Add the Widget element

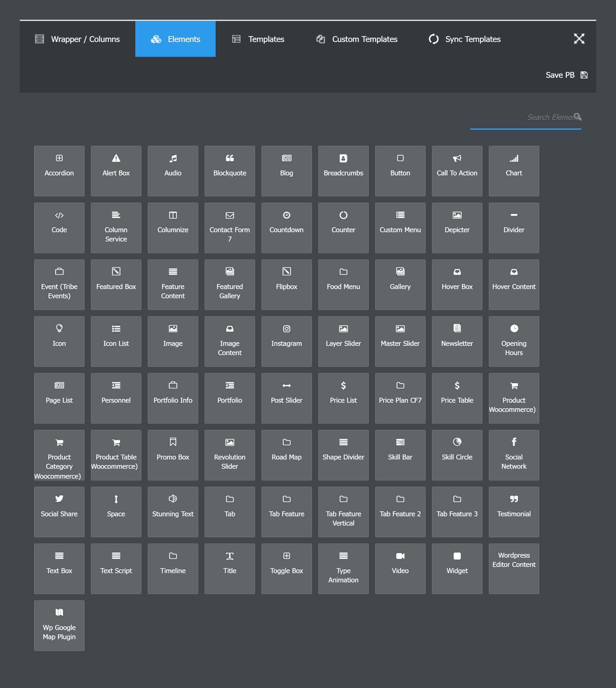(x=457, y=568)
